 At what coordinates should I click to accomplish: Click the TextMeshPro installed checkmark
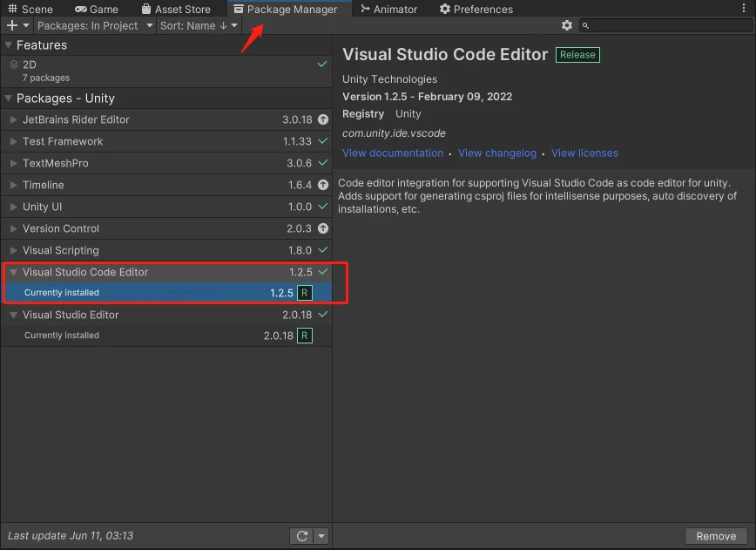coord(323,163)
